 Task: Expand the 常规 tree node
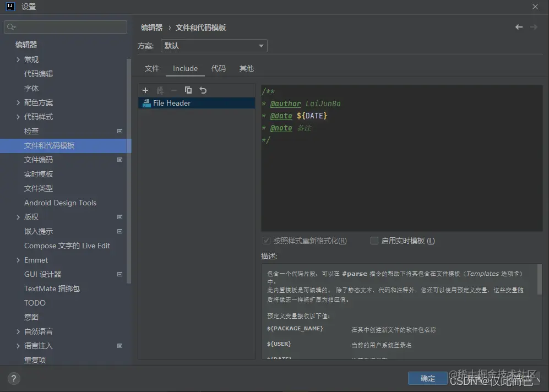pos(18,59)
